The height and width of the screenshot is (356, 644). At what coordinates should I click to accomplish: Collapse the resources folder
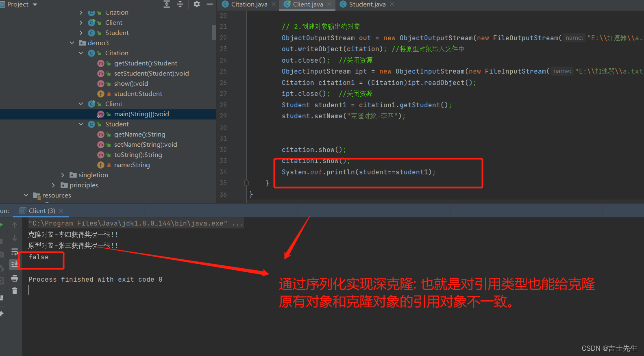click(26, 195)
